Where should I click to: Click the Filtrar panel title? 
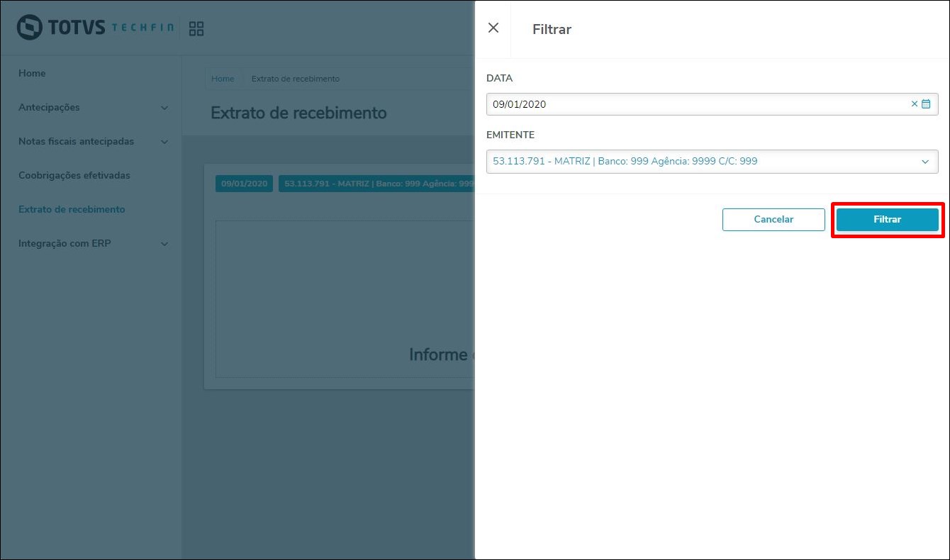click(x=552, y=29)
